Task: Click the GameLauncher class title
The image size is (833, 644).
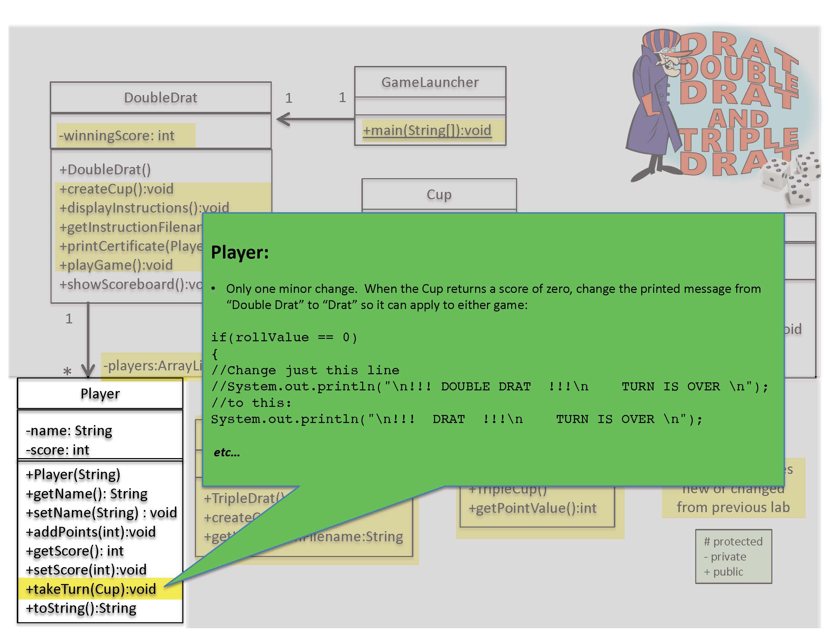Action: tap(430, 82)
